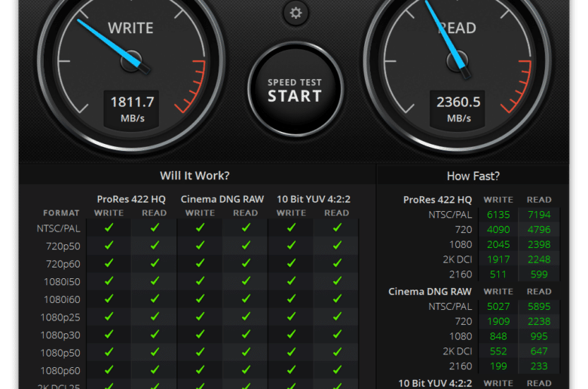588x389 pixels.
Task: Click the ProRes 422 HQ heading in How Fast
Action: point(438,200)
